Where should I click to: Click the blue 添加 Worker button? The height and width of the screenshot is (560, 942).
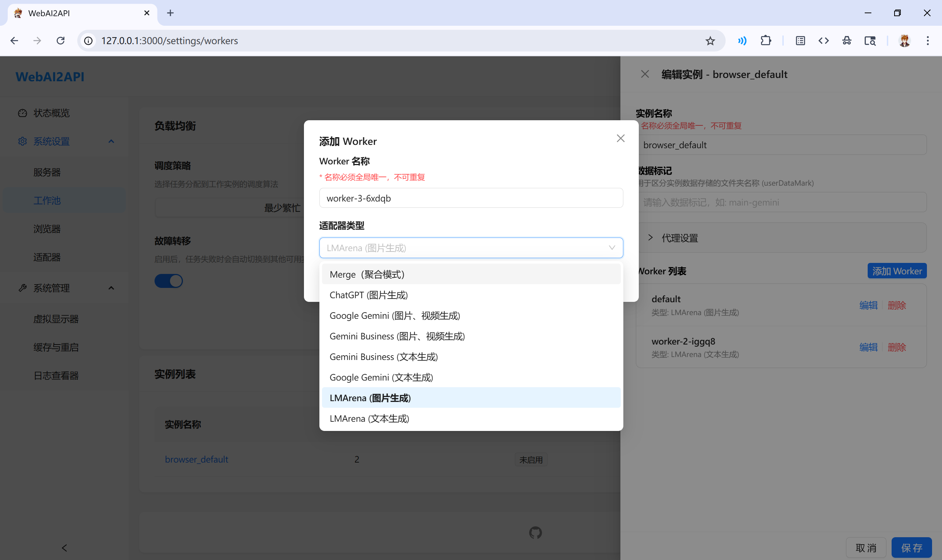[896, 271]
